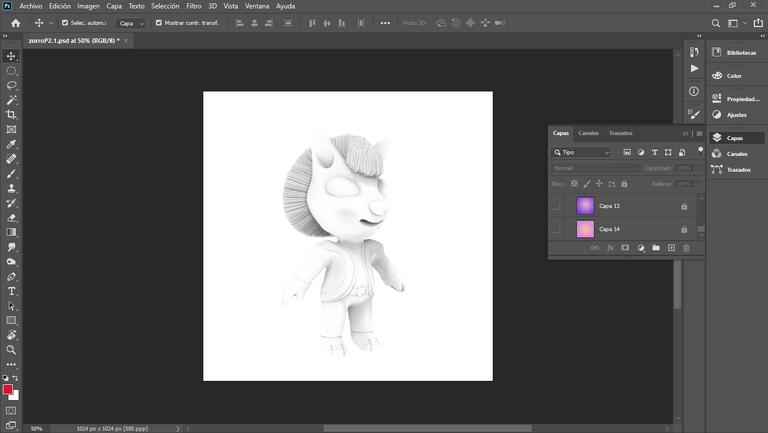This screenshot has height=433, width=768.
Task: Select the Path Selection tool
Action: (x=11, y=306)
